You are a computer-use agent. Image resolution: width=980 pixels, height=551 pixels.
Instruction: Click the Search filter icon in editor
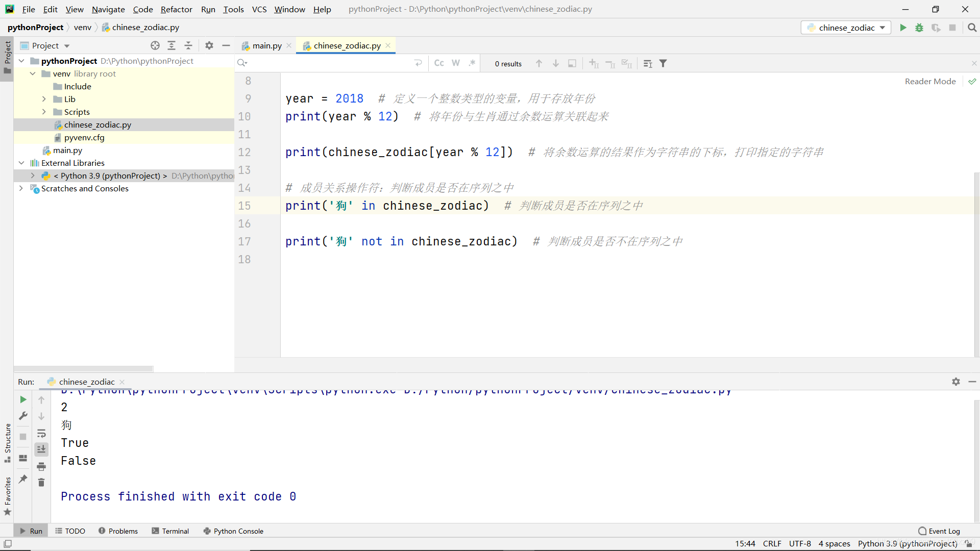tap(664, 63)
